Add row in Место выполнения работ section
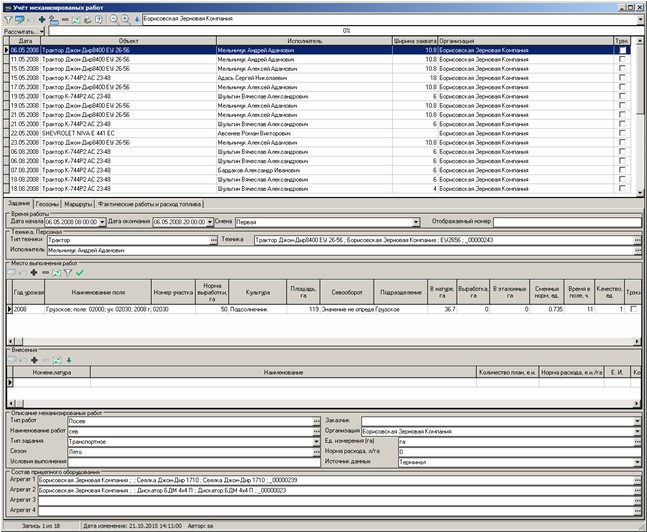This screenshot has height=532, width=647. (x=33, y=272)
